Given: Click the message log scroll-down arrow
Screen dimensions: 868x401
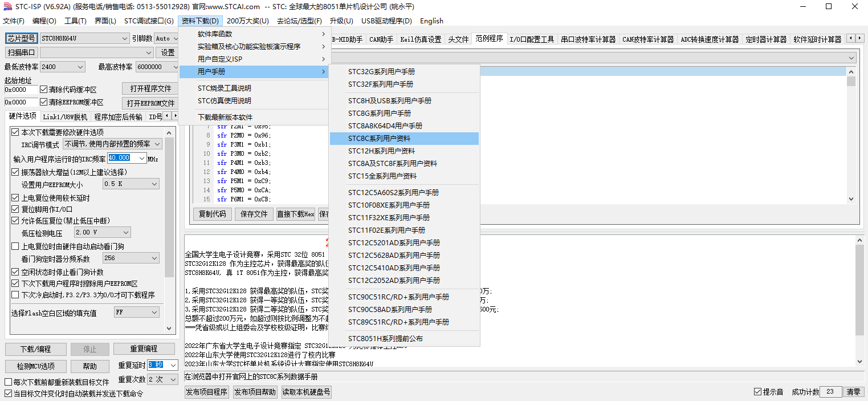Looking at the screenshot, I should (860, 362).
